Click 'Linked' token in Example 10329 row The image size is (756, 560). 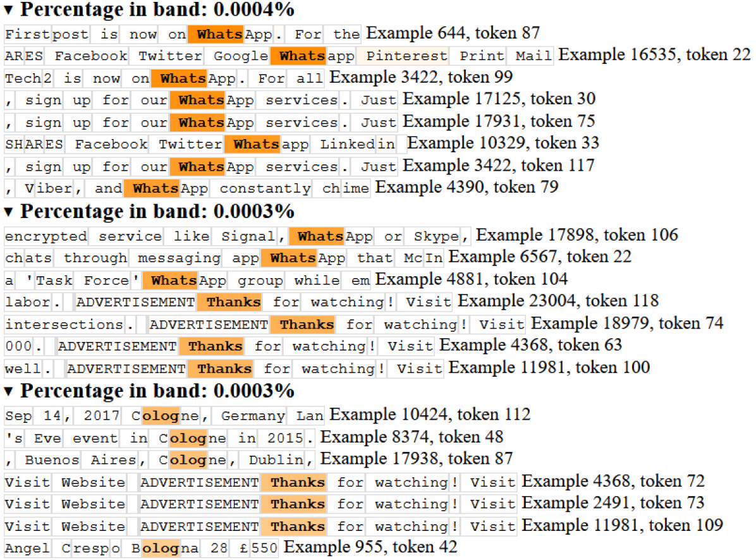pos(343,145)
